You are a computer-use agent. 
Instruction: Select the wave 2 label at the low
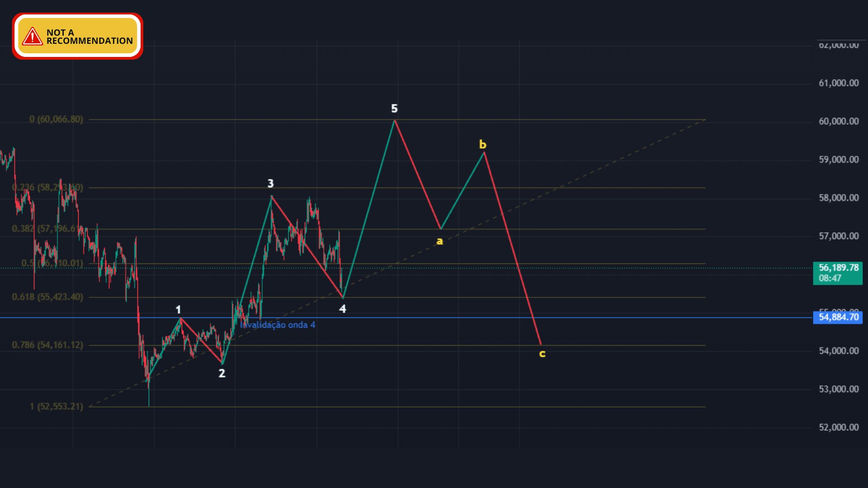(x=222, y=373)
